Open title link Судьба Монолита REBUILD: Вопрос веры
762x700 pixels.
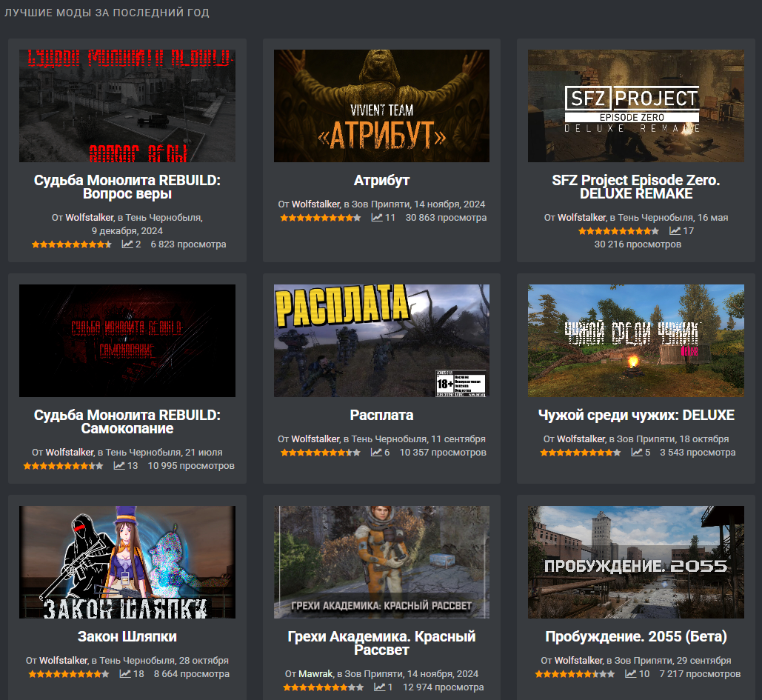point(127,187)
